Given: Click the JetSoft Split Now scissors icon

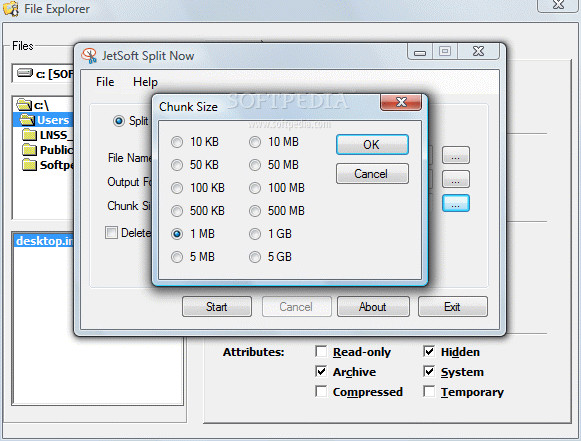Looking at the screenshot, I should (89, 56).
